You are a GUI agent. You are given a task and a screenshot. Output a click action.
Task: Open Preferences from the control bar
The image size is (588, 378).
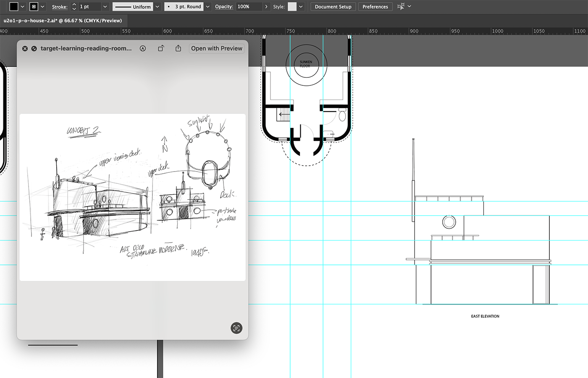[x=375, y=7]
